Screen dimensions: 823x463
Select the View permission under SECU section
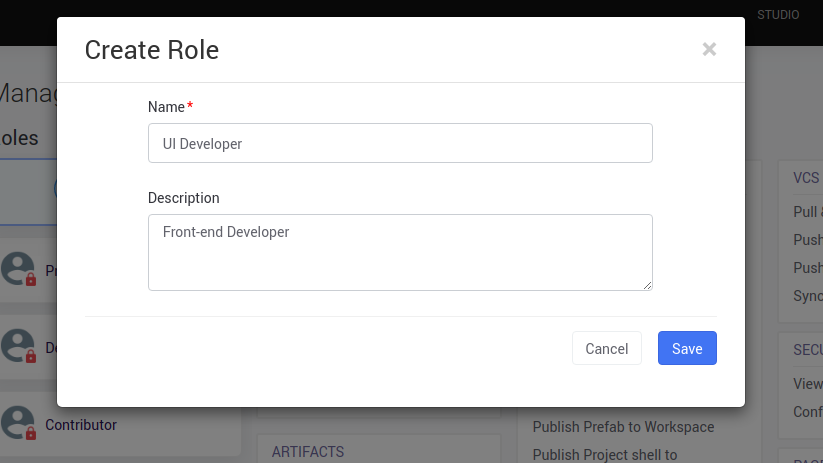807,384
